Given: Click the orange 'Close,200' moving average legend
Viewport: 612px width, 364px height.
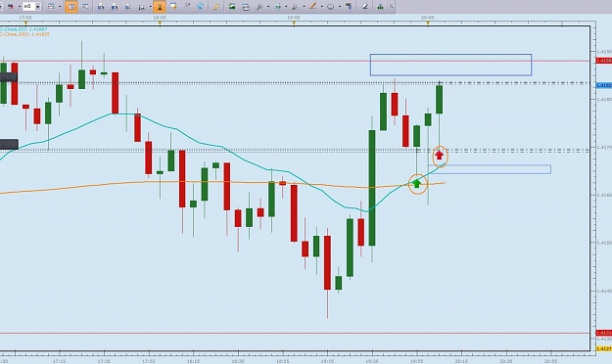Looking at the screenshot, I should tap(24, 34).
